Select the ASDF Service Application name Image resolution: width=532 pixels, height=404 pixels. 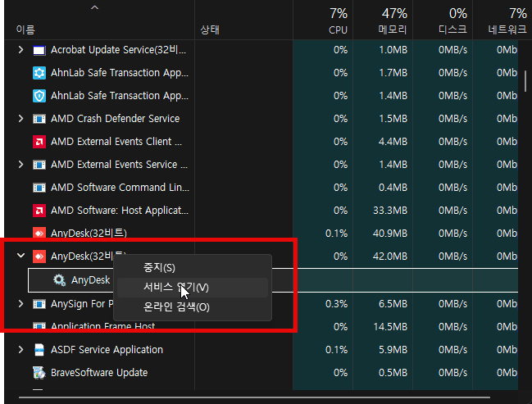pyautogui.click(x=107, y=350)
